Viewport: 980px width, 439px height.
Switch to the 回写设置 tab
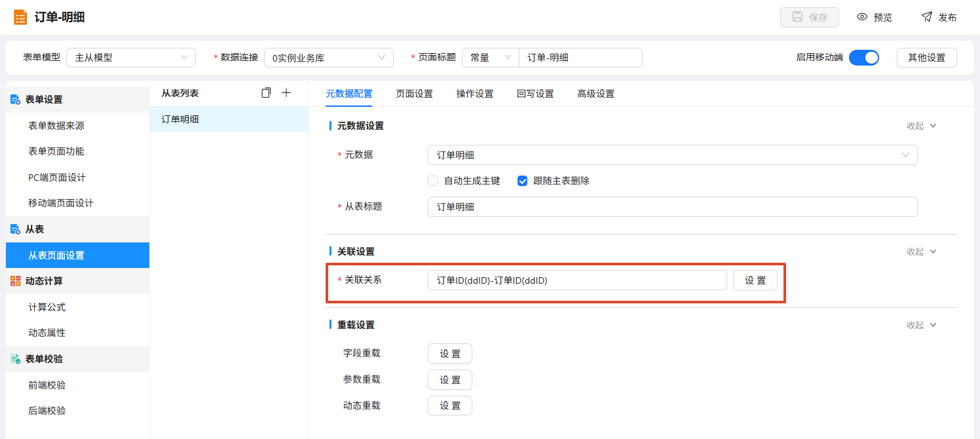pyautogui.click(x=535, y=94)
